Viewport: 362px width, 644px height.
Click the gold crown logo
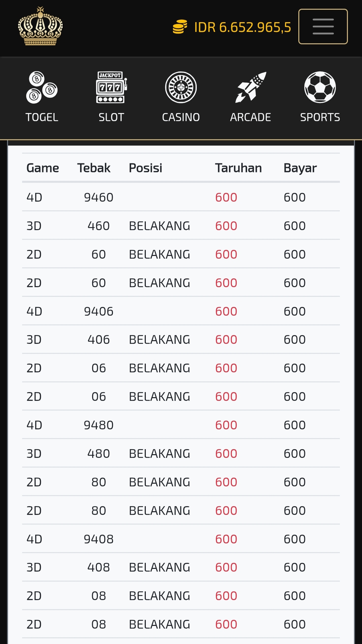coord(40,26)
